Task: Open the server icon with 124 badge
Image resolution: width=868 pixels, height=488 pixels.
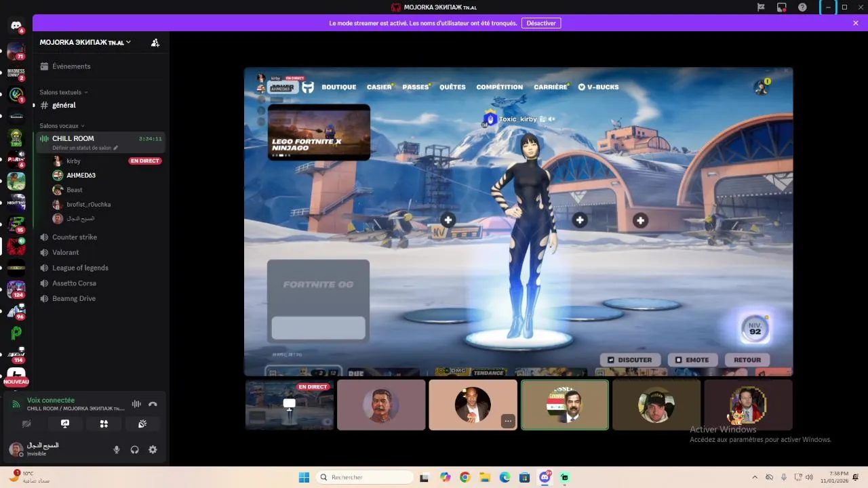Action: pos(16,289)
